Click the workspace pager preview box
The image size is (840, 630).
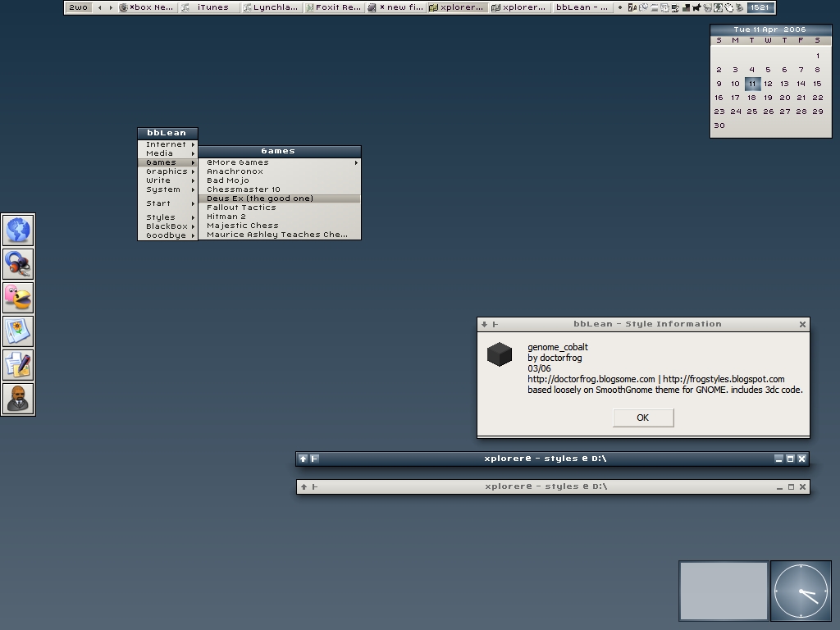(724, 591)
